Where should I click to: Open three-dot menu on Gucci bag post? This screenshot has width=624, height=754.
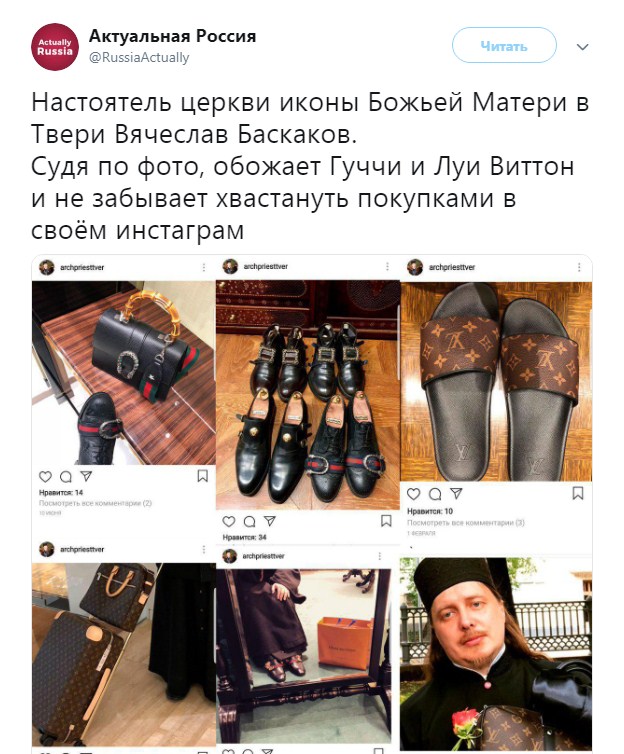(x=204, y=267)
